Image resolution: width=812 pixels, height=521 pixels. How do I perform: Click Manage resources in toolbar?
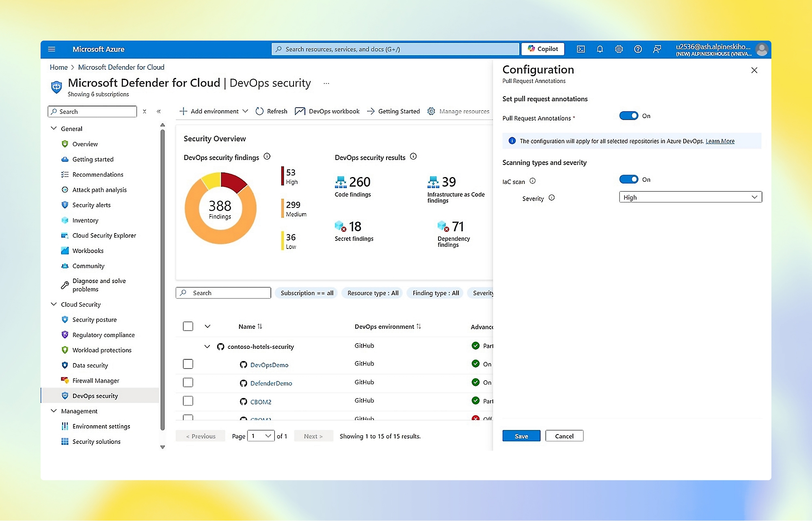(x=458, y=111)
